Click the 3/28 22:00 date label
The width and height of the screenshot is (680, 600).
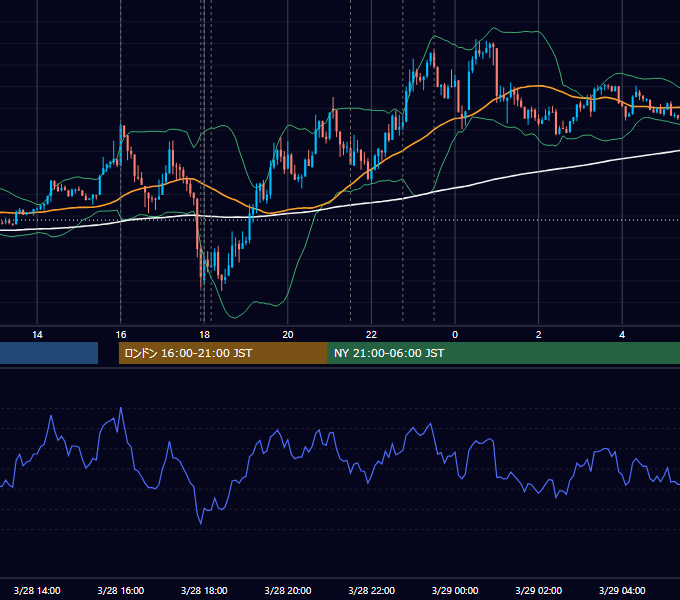pos(372,590)
